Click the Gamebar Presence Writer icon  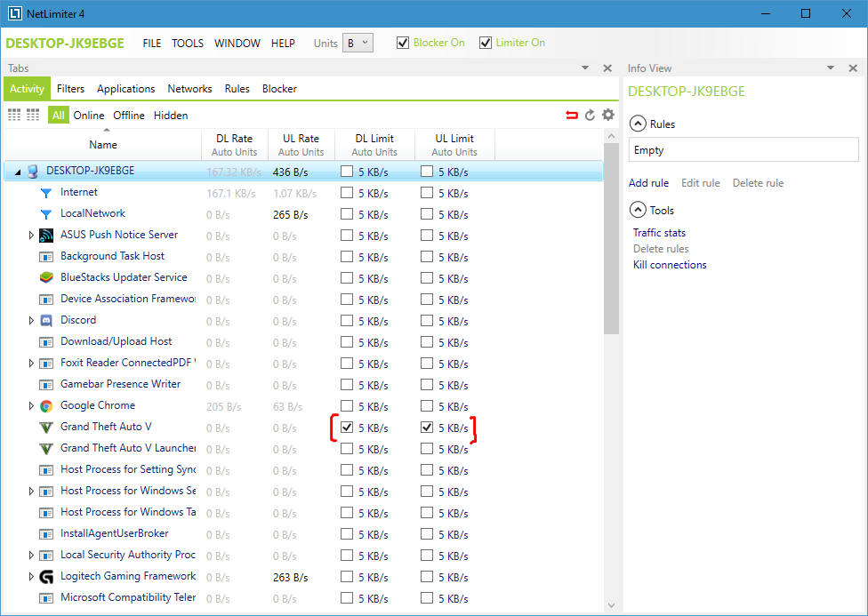point(46,385)
